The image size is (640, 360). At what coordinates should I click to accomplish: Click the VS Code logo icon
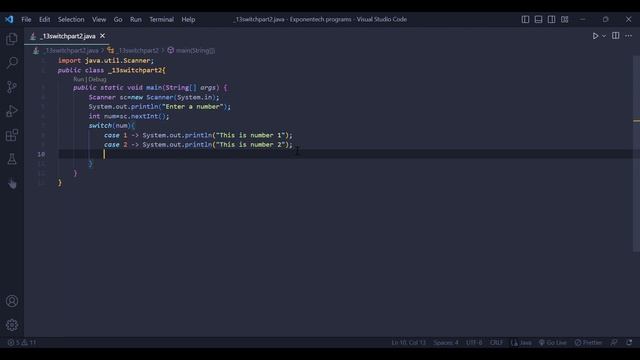click(9, 19)
